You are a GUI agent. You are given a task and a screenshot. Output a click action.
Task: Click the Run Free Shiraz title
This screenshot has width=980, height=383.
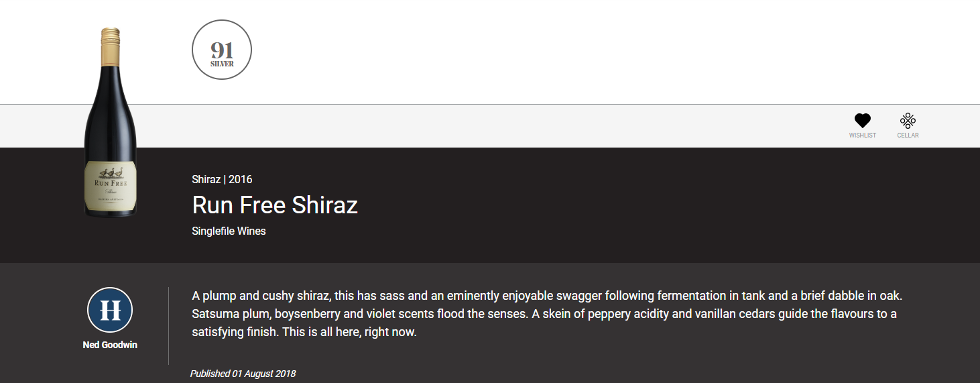coord(275,205)
